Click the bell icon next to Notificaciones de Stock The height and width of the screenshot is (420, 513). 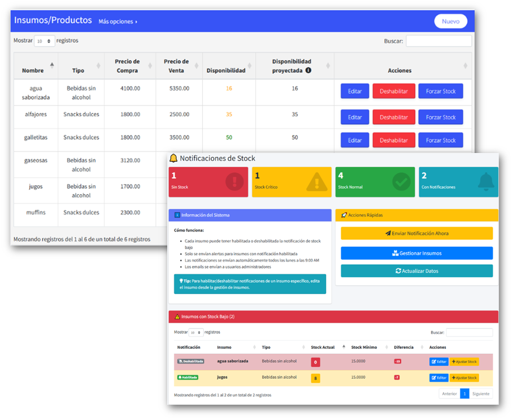point(173,159)
